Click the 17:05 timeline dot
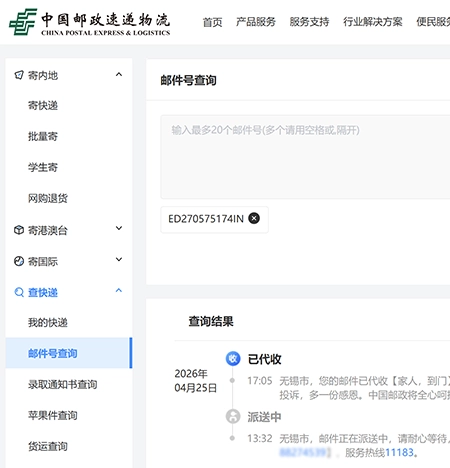The height and width of the screenshot is (468, 450). tap(232, 380)
